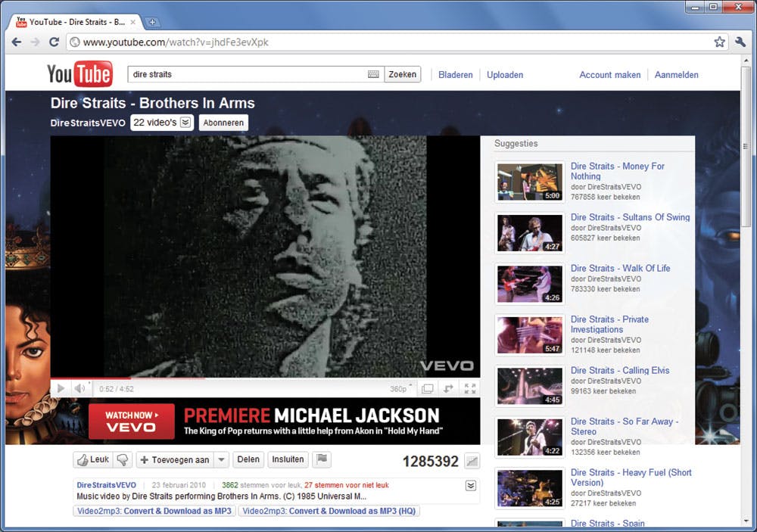Screen dimensions: 757x532
Task: Open a new browser tab
Action: 152,22
